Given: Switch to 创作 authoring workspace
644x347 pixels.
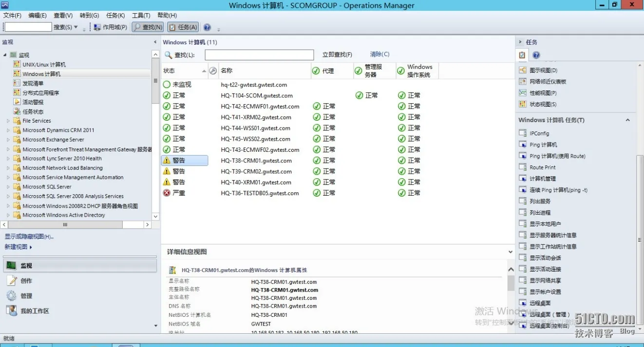Looking at the screenshot, I should point(80,281).
